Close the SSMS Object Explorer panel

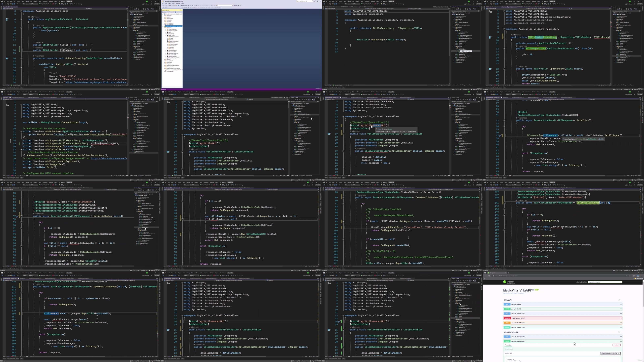click(x=182, y=10)
